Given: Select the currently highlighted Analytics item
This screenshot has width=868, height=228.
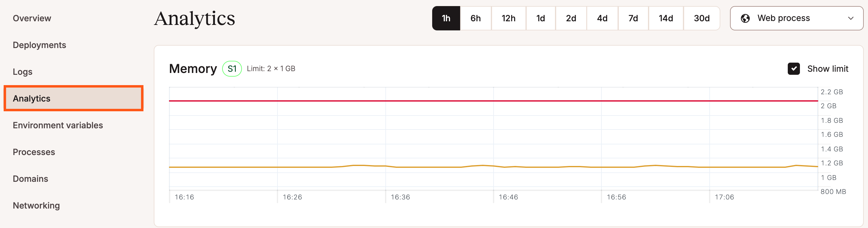Looking at the screenshot, I should [x=31, y=98].
